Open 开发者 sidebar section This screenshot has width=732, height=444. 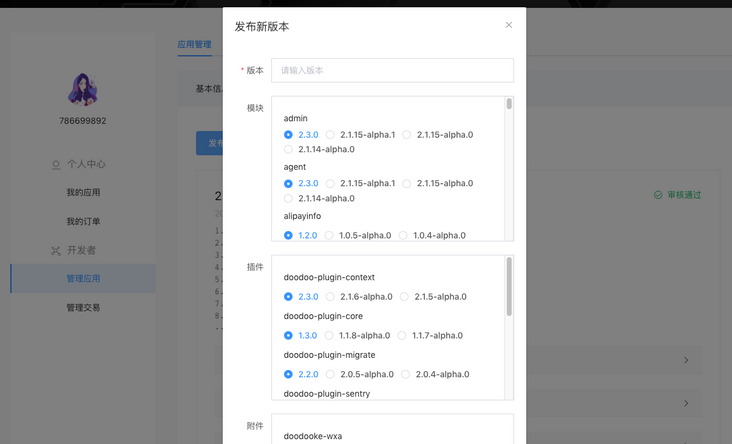coord(83,250)
